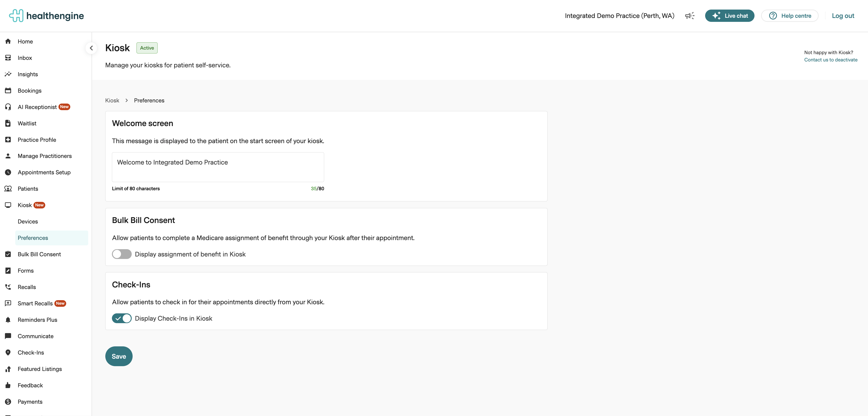Open the Forms pencil icon
This screenshot has width=868, height=416.
8,271
